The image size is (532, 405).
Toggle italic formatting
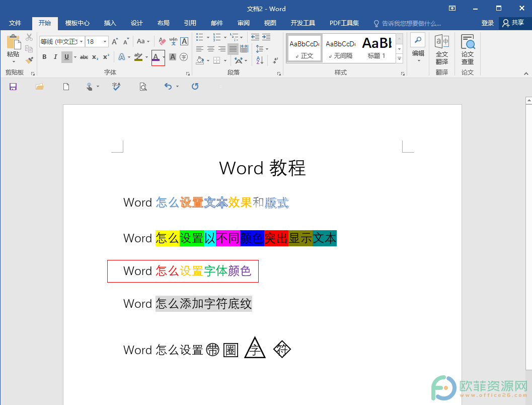pyautogui.click(x=55, y=57)
